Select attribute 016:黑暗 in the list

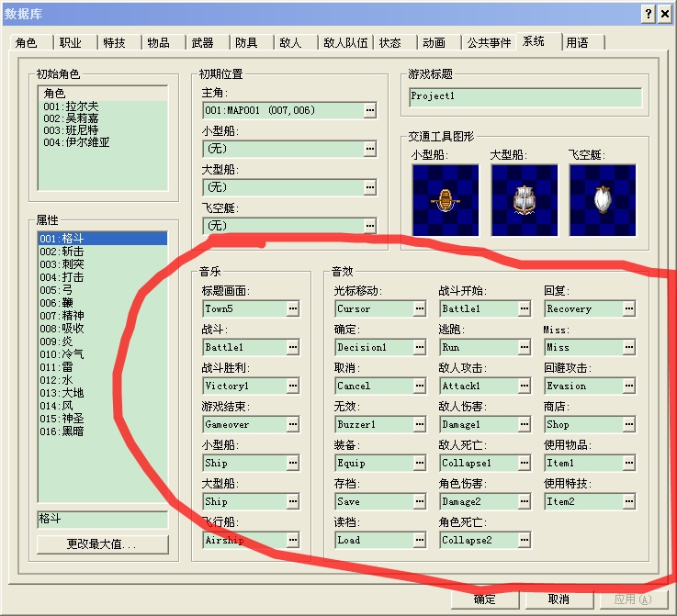[x=103, y=431]
